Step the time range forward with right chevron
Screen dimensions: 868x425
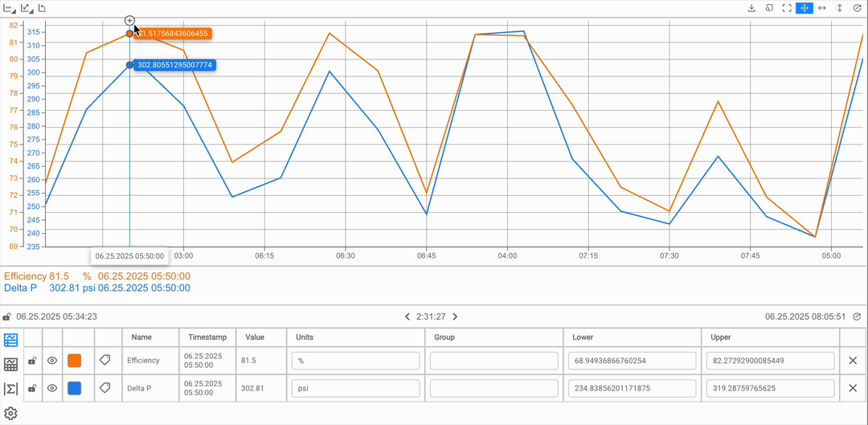tap(455, 317)
